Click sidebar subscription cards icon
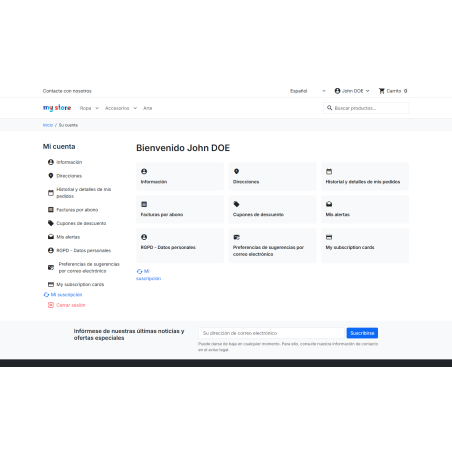 coord(51,284)
